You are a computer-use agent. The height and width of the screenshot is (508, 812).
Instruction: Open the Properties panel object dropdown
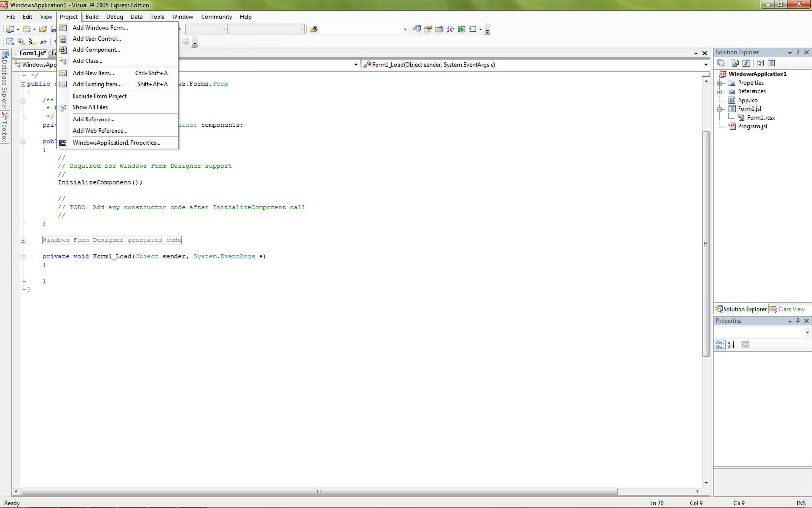(807, 332)
